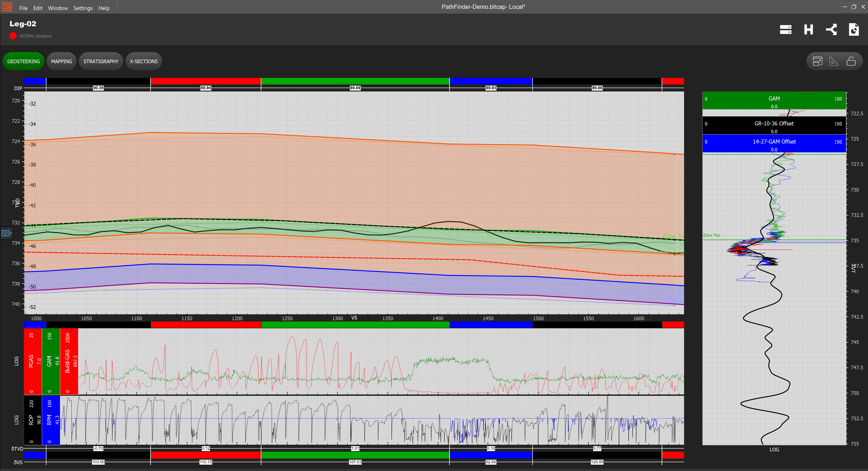Click the branching arrows split icon
This screenshot has width=868, height=471.
[831, 30]
